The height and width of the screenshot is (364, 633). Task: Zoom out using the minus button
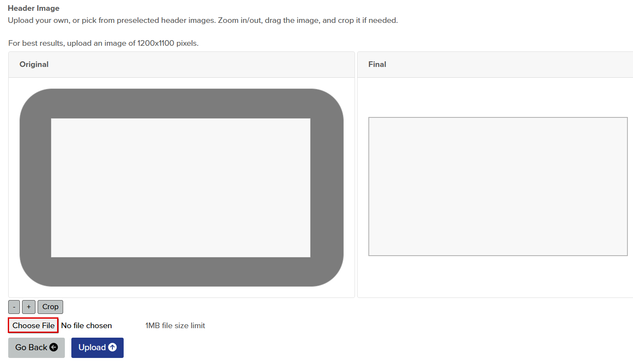pyautogui.click(x=13, y=307)
